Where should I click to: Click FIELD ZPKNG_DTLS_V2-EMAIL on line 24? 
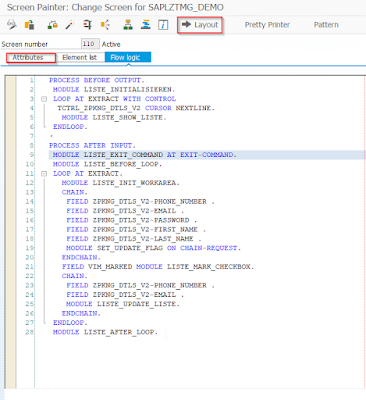pyautogui.click(x=125, y=295)
